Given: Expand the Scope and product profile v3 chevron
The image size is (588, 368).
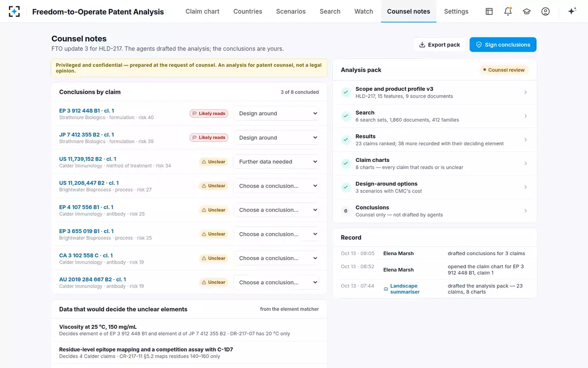Looking at the screenshot, I should [x=526, y=92].
